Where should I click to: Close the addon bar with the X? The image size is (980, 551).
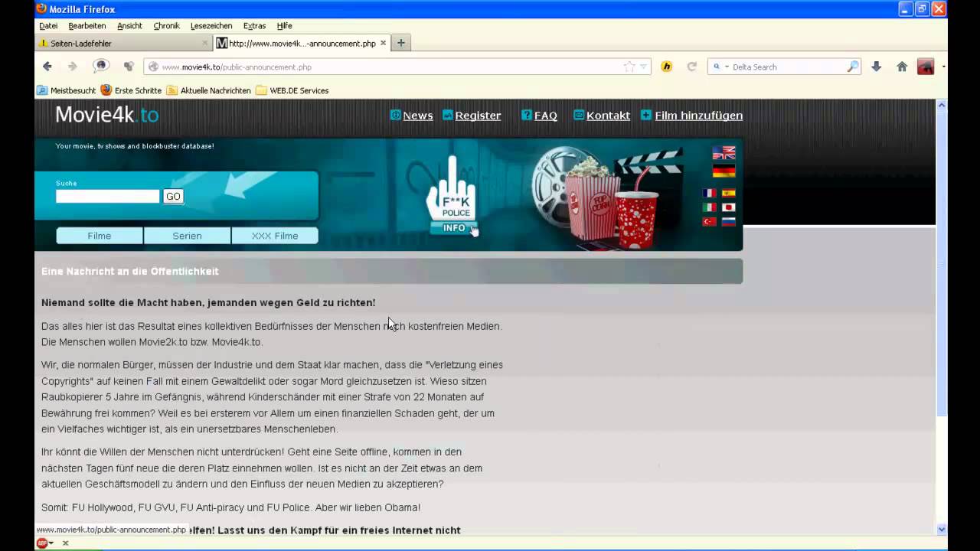pyautogui.click(x=65, y=543)
